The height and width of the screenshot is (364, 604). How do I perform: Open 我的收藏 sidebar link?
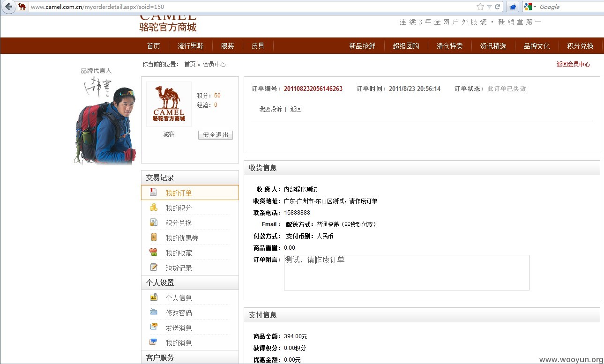click(x=179, y=253)
